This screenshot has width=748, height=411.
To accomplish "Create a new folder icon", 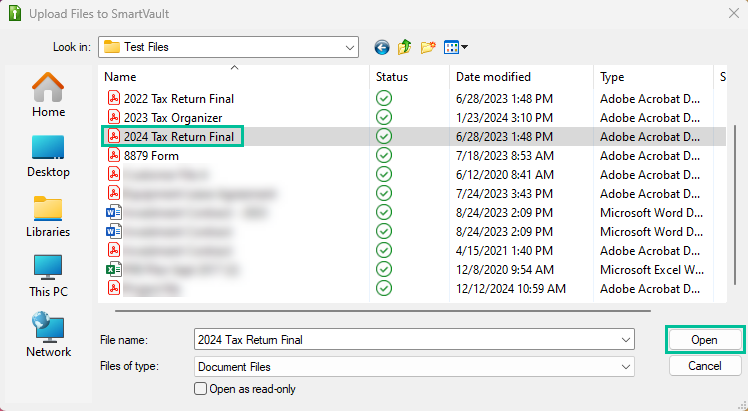I will 429,47.
